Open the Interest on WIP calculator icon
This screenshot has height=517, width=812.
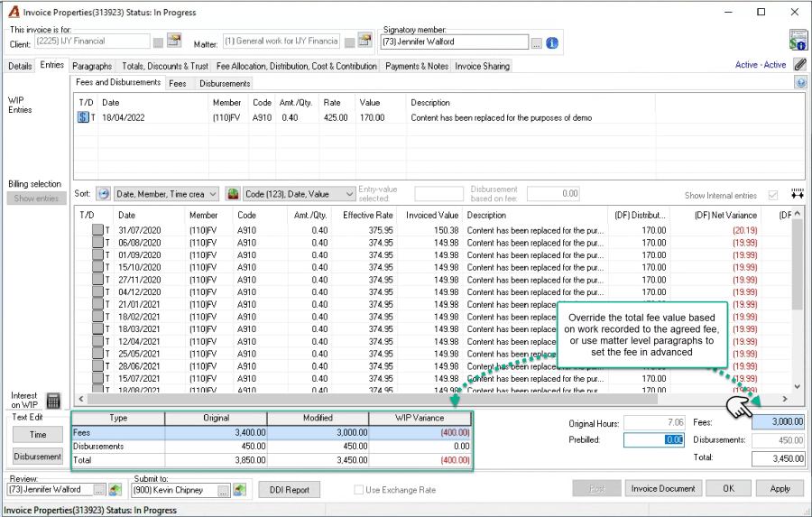coord(53,401)
